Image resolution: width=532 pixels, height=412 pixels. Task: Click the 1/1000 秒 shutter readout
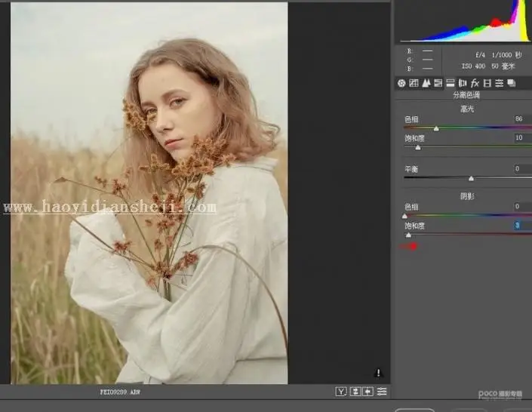pos(506,54)
